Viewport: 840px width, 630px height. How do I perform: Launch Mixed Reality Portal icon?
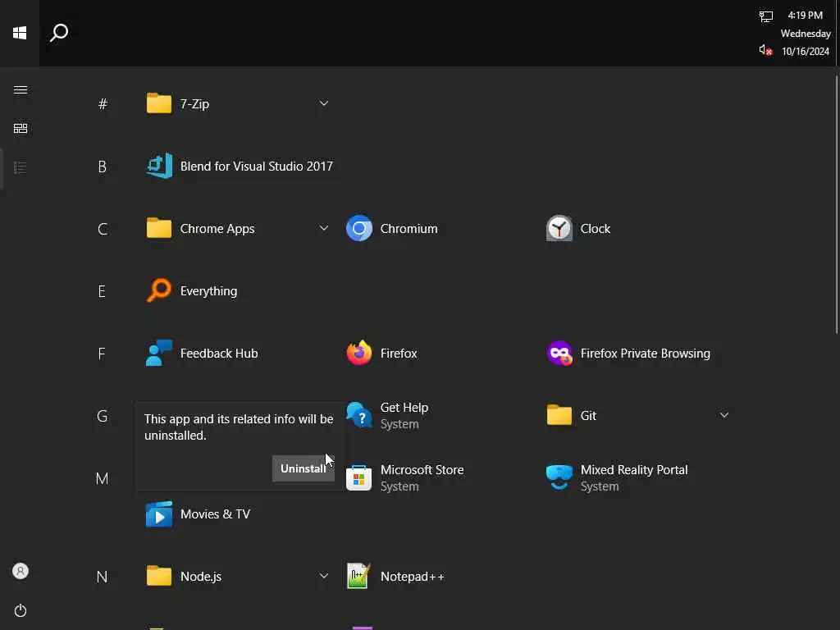(x=559, y=477)
